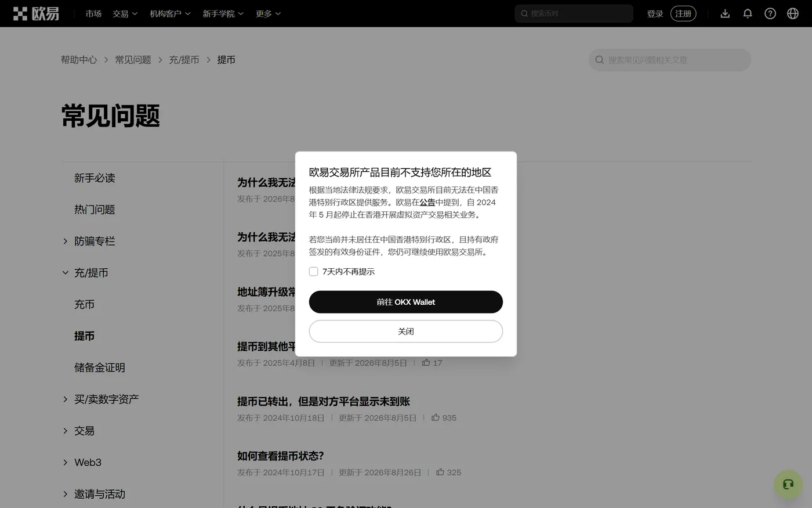Screen dimensions: 812x508
Task: Expand the 机构客户 dropdown menu
Action: [170, 13]
